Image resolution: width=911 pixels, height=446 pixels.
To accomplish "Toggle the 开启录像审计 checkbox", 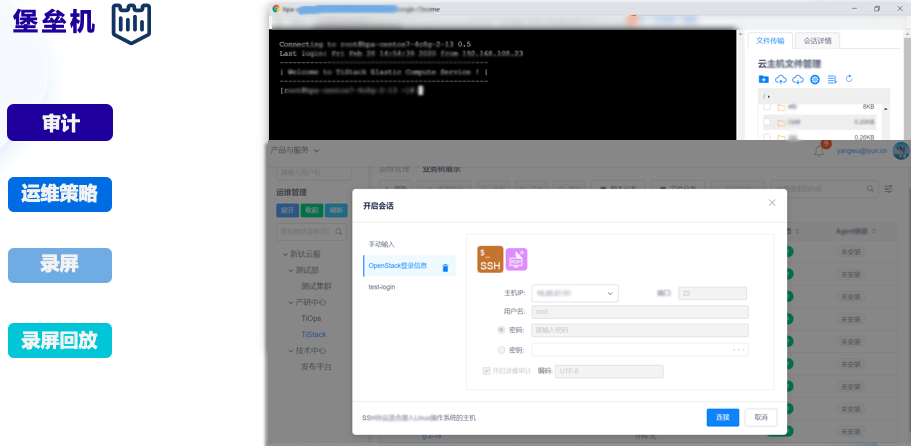I will point(486,371).
